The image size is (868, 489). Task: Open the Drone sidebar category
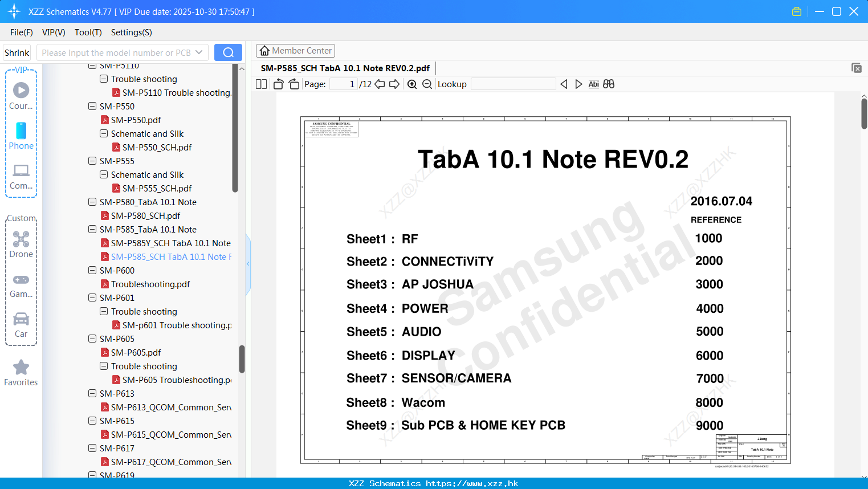(x=21, y=244)
